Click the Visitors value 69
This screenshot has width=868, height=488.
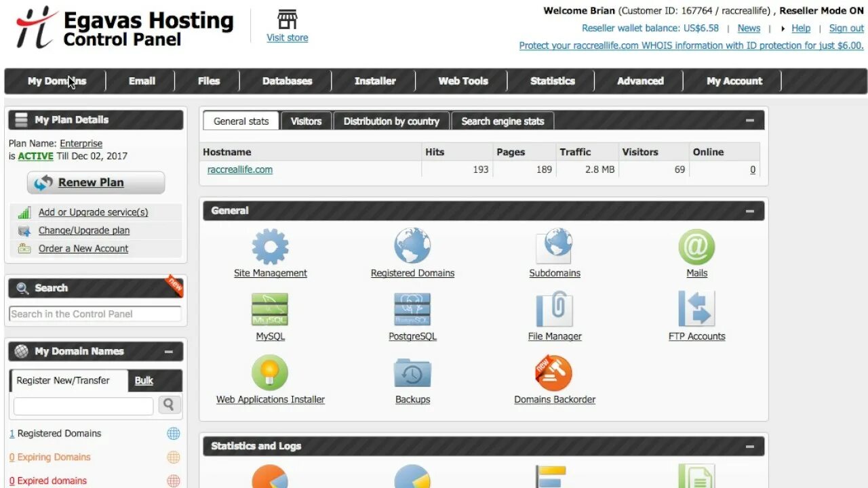point(679,170)
